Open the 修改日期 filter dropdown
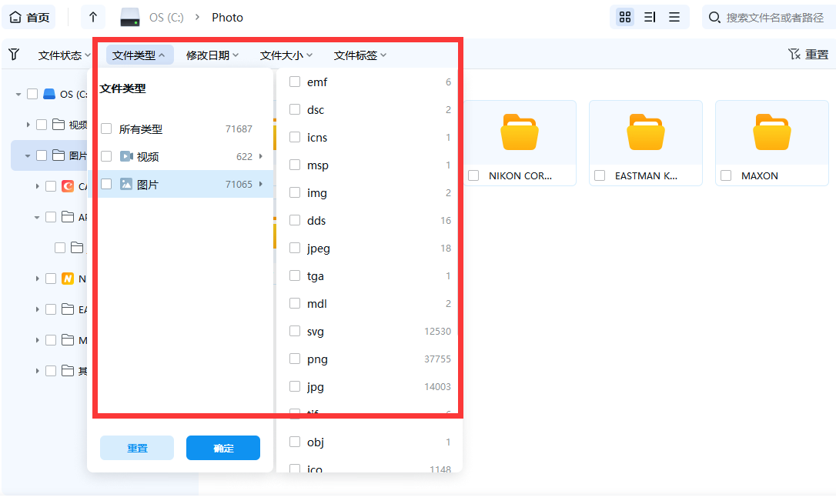This screenshot has width=836, height=504. [212, 55]
